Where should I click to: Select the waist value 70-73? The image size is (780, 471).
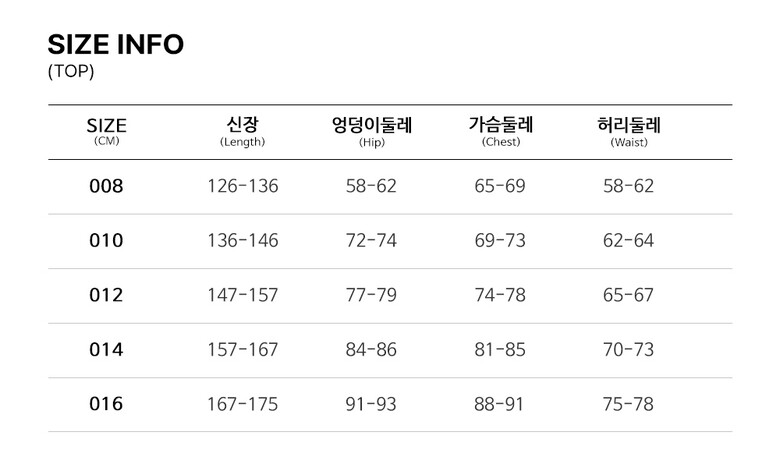[x=629, y=350]
